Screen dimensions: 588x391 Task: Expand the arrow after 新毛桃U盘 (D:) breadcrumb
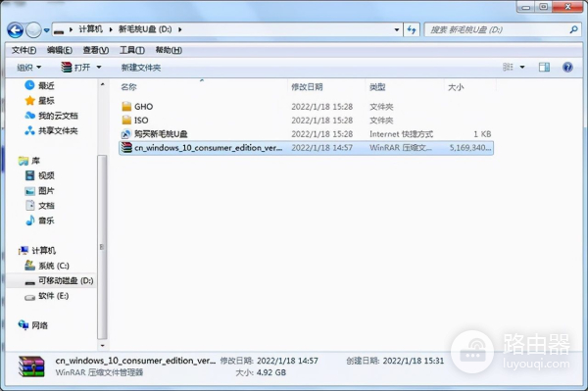pos(180,29)
